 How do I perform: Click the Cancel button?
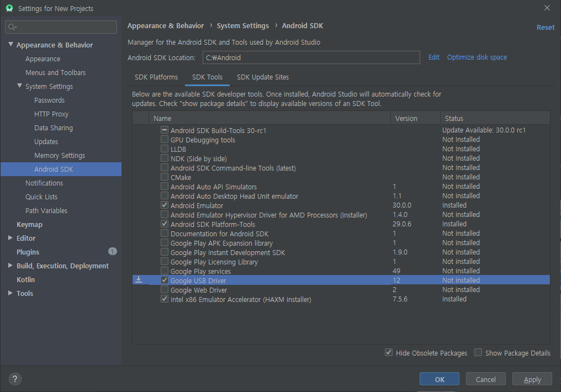click(485, 379)
